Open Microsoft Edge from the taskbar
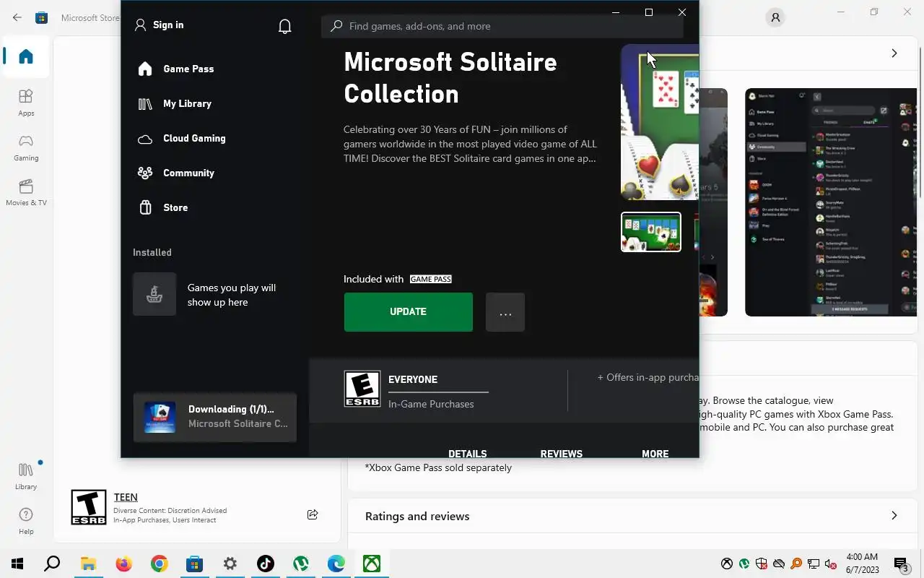Image resolution: width=924 pixels, height=578 pixels. [x=336, y=564]
